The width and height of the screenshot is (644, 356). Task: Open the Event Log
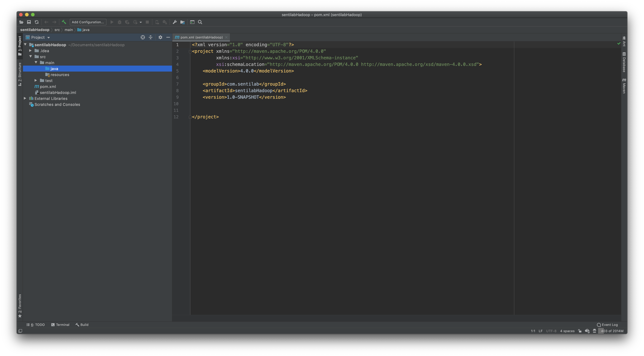point(607,325)
